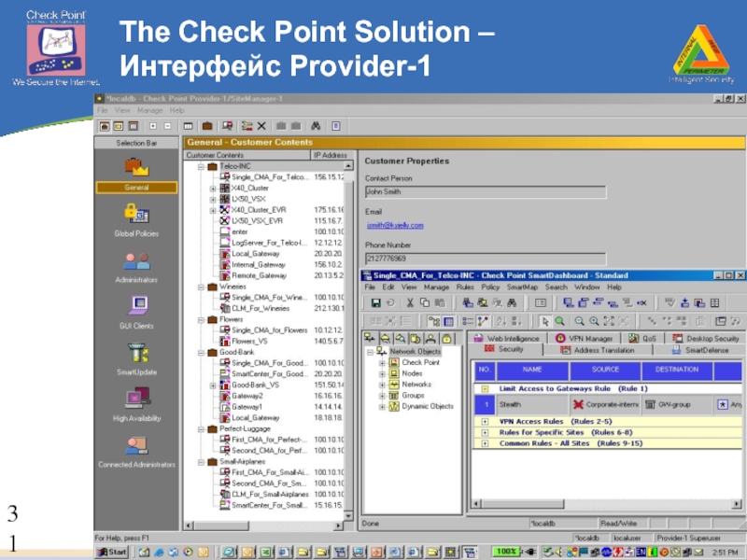Open the SmartMap menu in SmartDashboard
Viewport: 747px width, 560px height.
click(x=522, y=287)
